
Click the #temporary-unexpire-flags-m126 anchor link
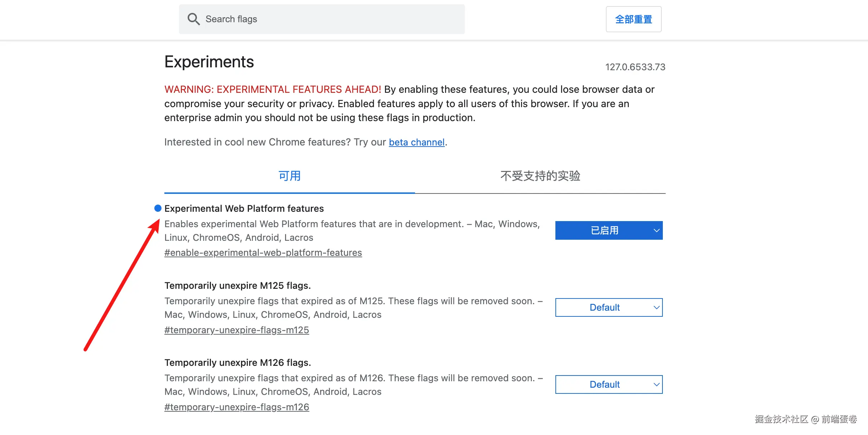click(236, 407)
